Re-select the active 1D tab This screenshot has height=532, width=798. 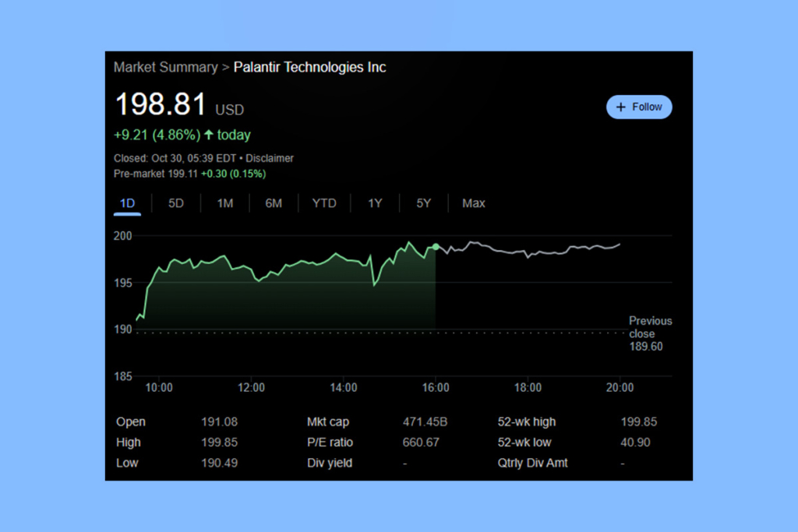[127, 203]
